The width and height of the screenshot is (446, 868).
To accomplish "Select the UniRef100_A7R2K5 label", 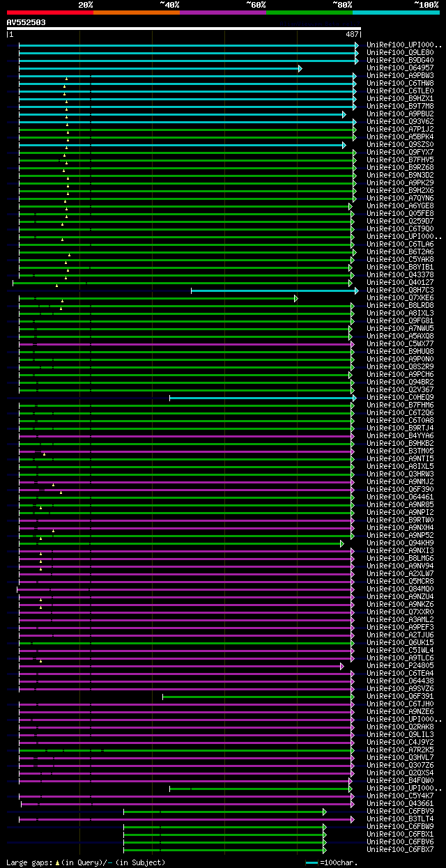I will point(400,750).
